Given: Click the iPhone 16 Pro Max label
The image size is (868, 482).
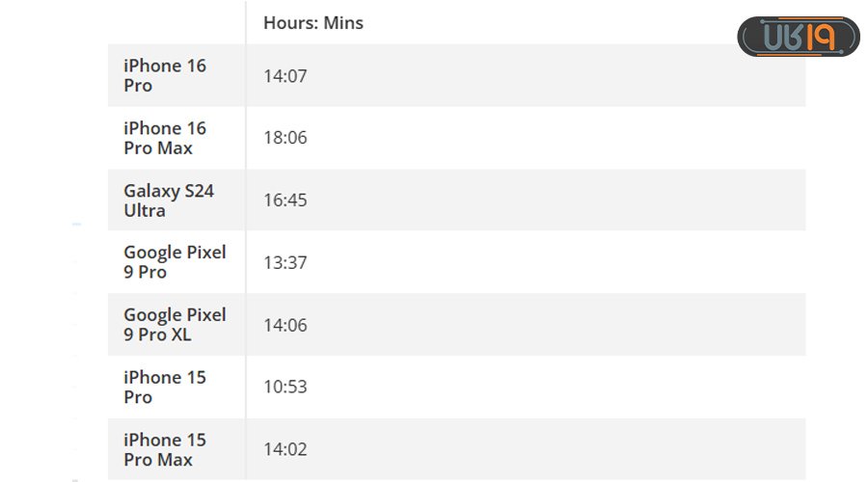Looking at the screenshot, I should point(165,138).
